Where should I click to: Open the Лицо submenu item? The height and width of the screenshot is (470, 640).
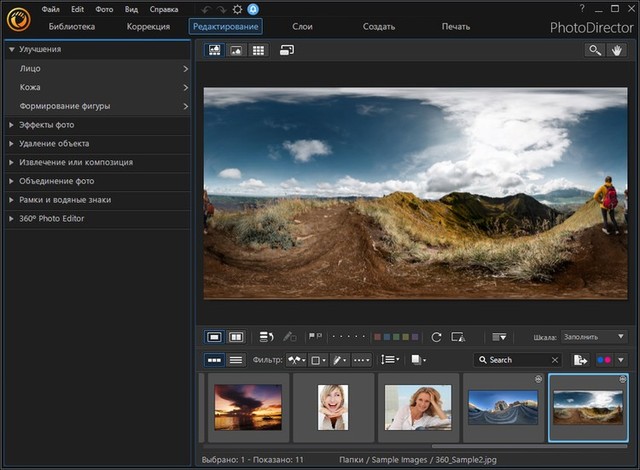coord(30,69)
